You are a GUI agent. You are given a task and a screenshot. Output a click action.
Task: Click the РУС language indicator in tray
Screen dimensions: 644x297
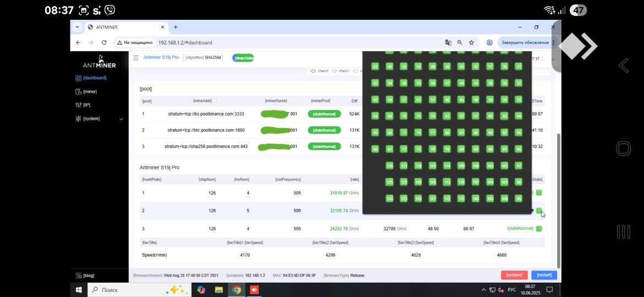pos(512,290)
